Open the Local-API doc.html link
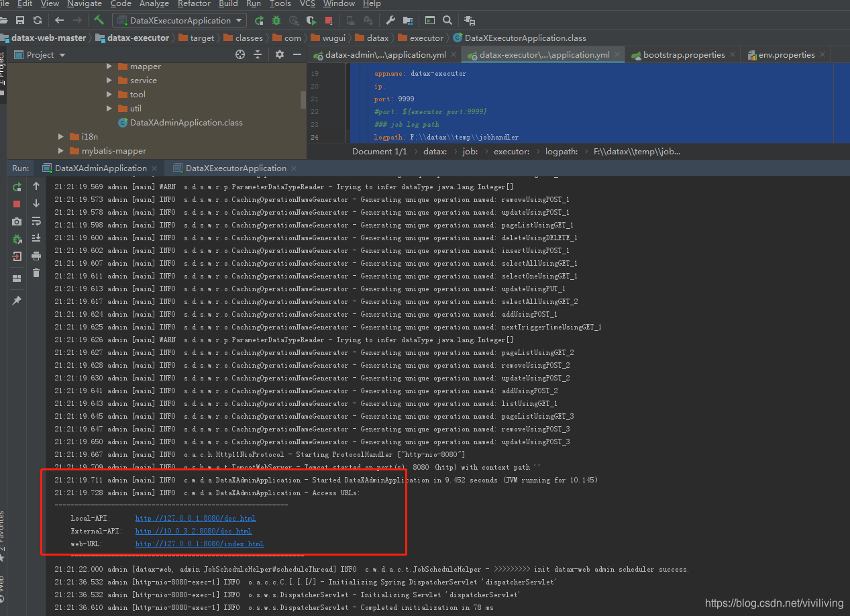Viewport: 850px width, 616px height. (x=195, y=517)
